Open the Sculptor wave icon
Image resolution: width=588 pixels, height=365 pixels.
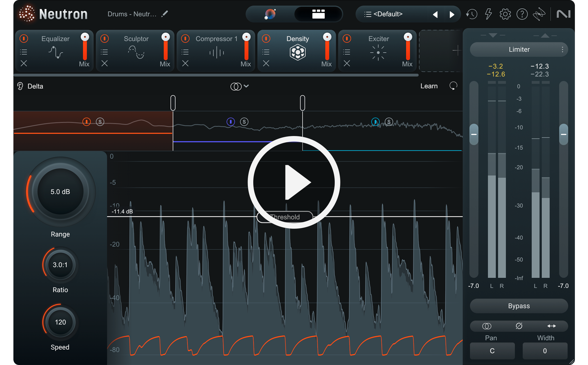136,52
